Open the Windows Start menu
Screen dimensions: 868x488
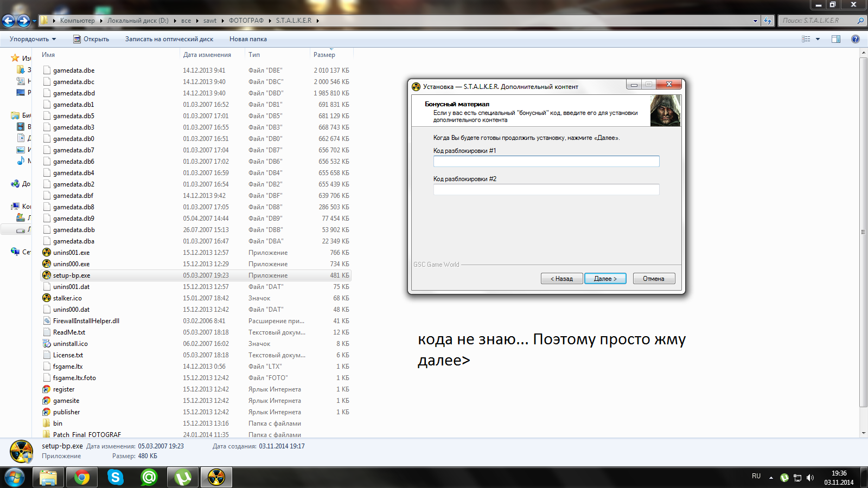coord(15,477)
